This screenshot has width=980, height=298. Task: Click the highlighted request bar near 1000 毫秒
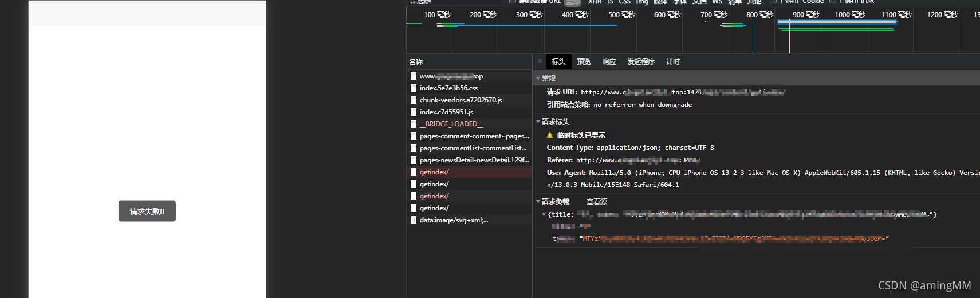(836, 22)
